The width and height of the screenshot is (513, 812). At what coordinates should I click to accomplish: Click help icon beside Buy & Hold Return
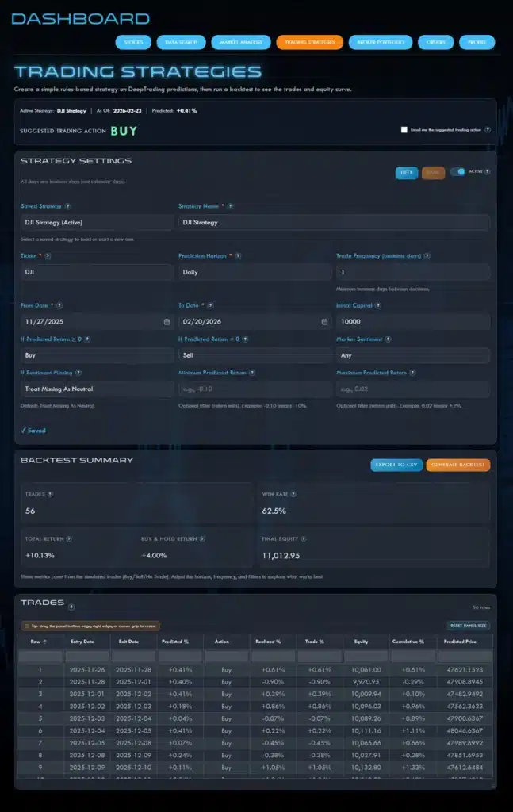click(202, 539)
